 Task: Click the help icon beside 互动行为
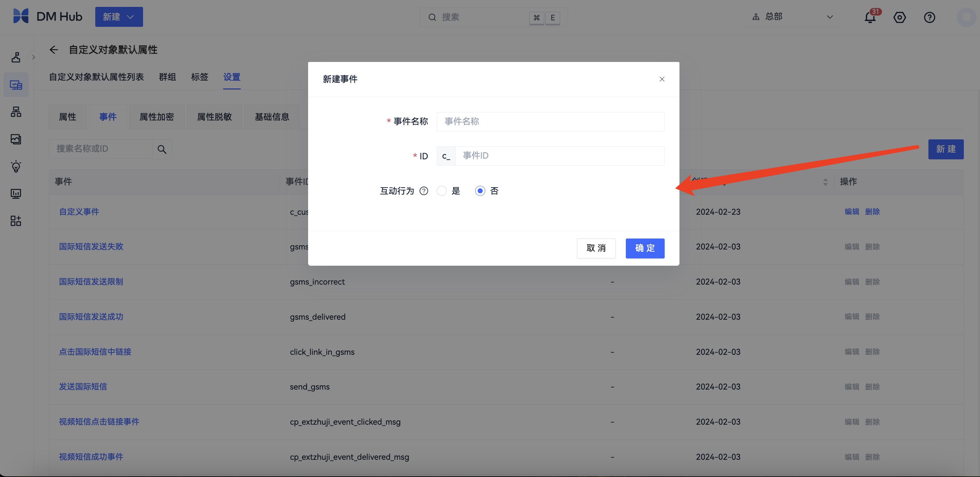pos(424,191)
